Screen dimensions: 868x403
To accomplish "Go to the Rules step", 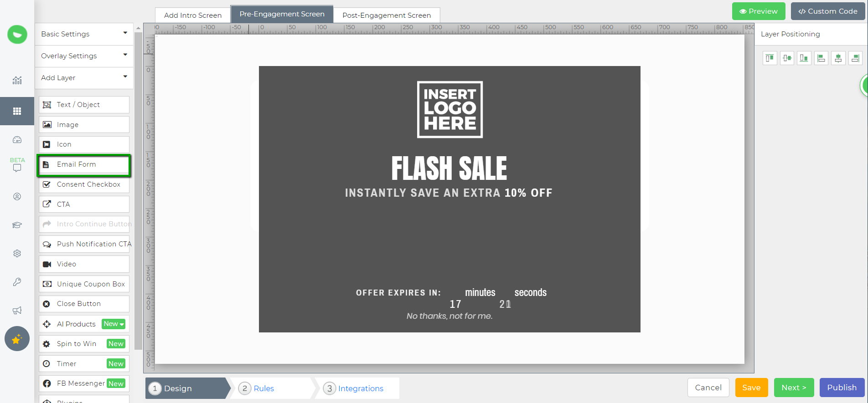I will tap(263, 388).
